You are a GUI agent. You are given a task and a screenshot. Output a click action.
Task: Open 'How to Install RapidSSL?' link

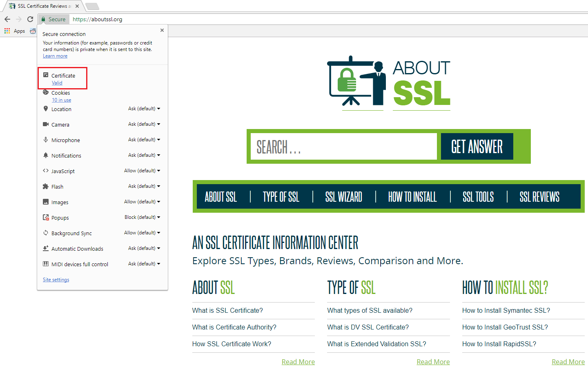pyautogui.click(x=499, y=344)
